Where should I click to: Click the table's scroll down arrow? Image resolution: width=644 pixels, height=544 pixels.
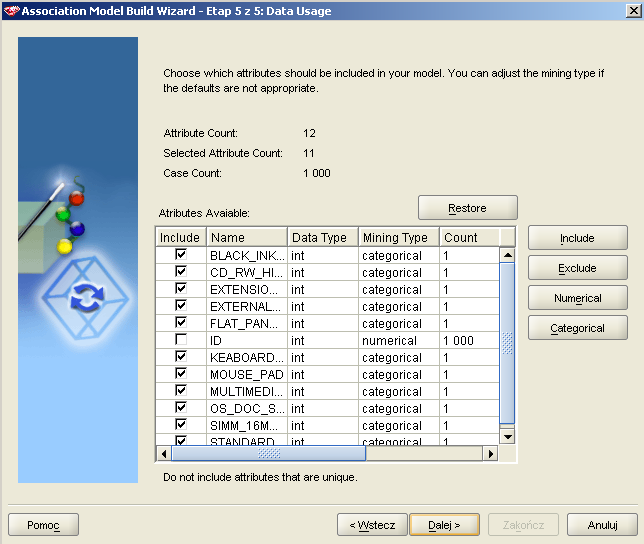point(508,436)
